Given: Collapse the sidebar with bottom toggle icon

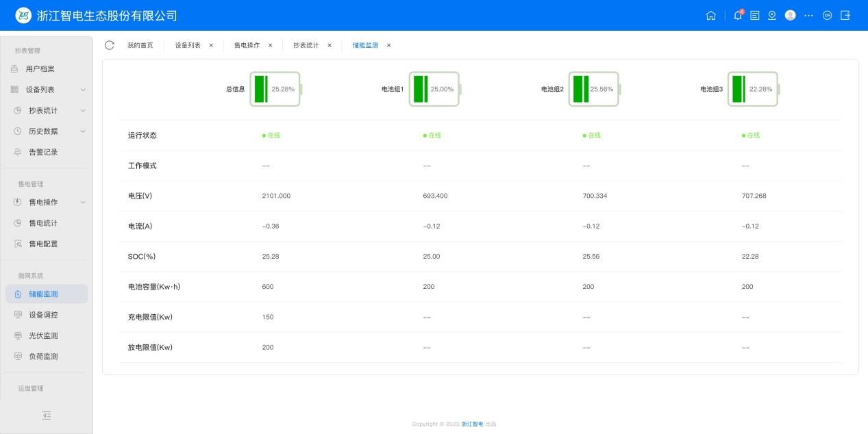Looking at the screenshot, I should (47, 416).
